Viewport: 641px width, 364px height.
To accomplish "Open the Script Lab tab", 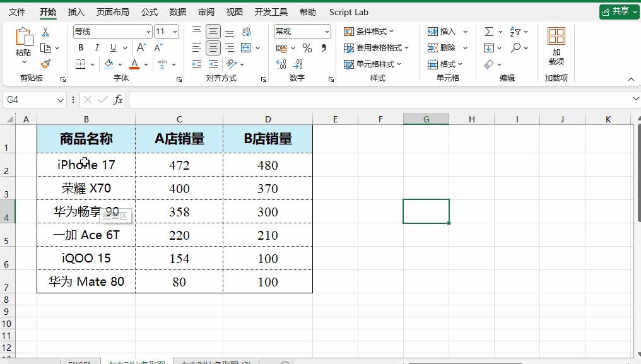I will [x=349, y=12].
